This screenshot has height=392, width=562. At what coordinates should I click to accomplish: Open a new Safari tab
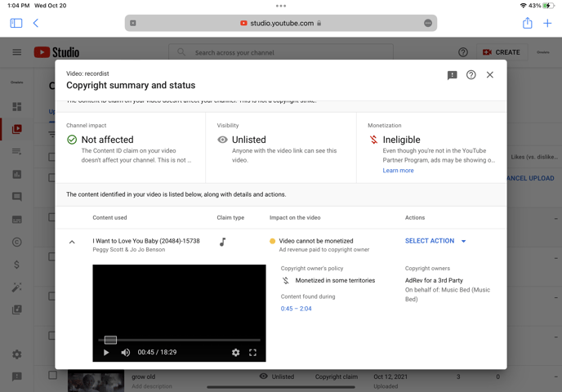click(x=547, y=24)
